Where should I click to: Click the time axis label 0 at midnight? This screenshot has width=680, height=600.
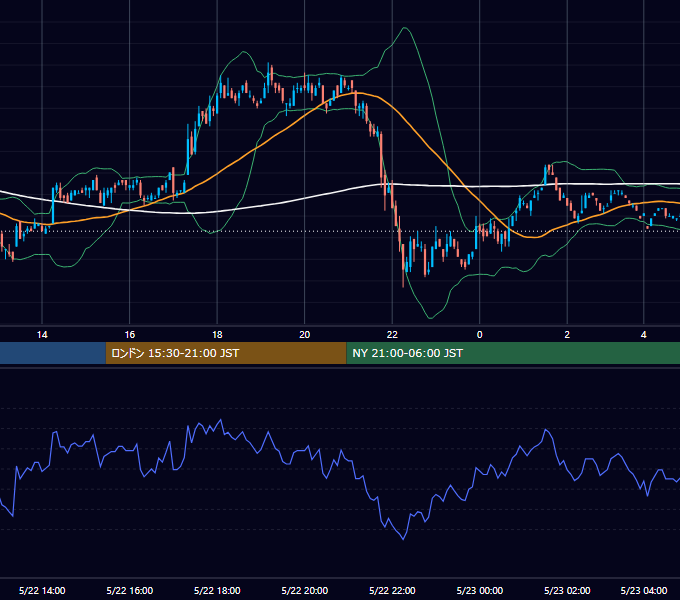coord(480,335)
